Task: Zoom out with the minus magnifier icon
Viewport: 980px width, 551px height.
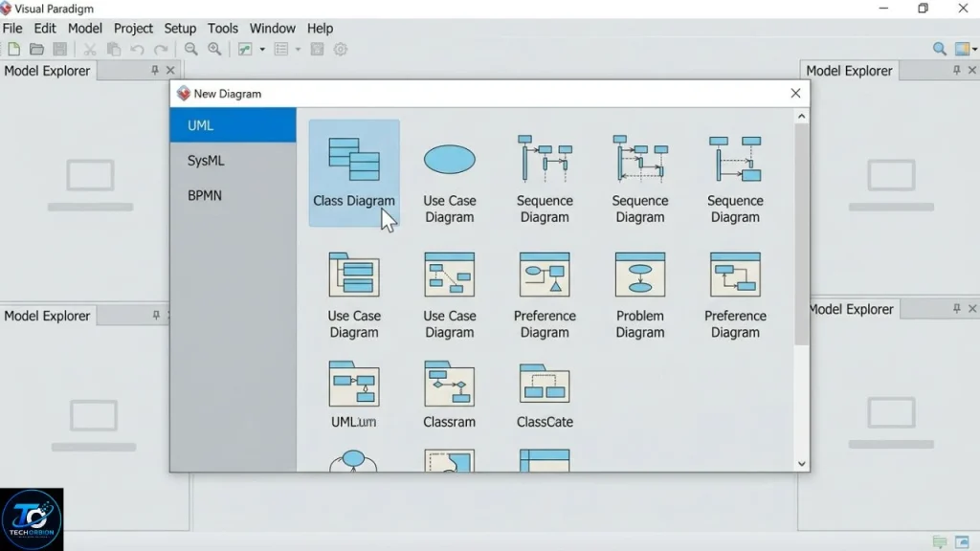Action: (191, 50)
